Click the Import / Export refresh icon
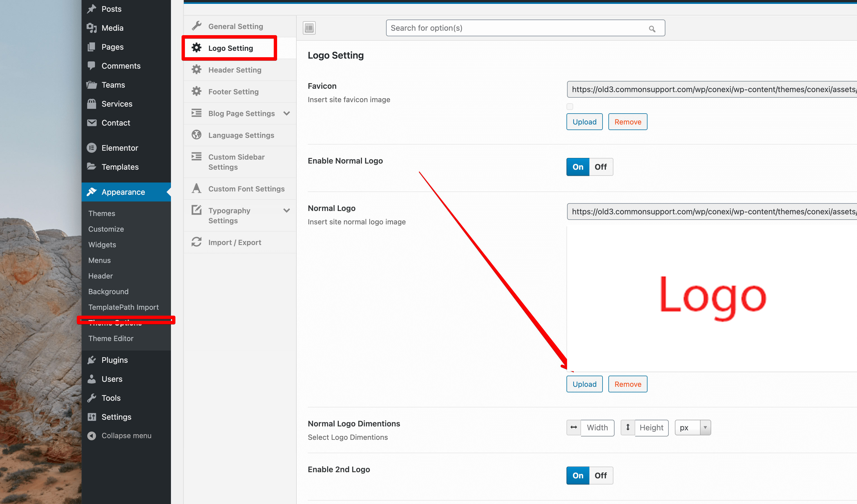This screenshot has height=504, width=857. click(x=196, y=242)
